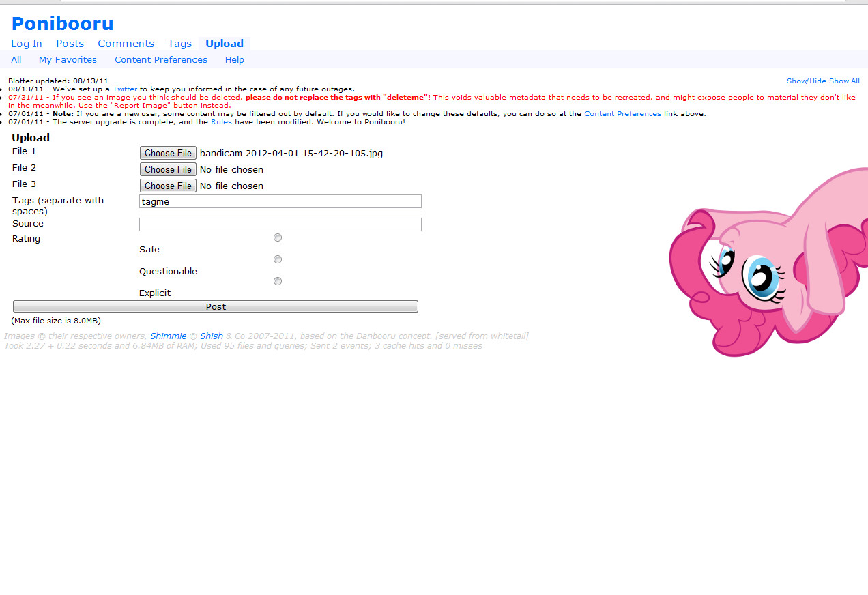The image size is (868, 595).
Task: Click the Upload section heading
Action: 31,138
